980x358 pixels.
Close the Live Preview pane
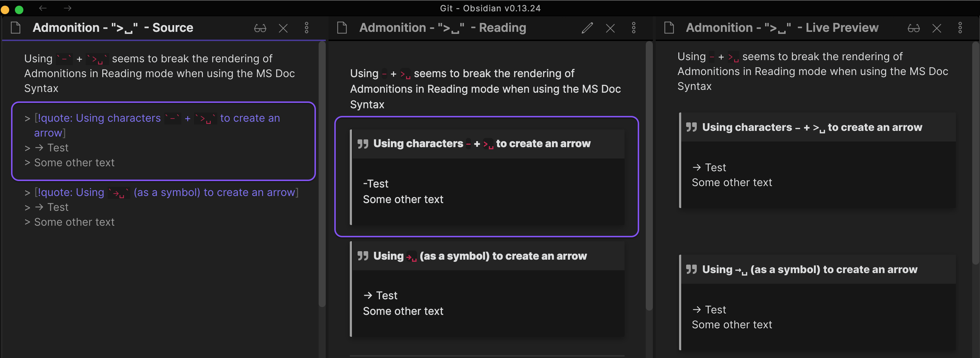(937, 28)
